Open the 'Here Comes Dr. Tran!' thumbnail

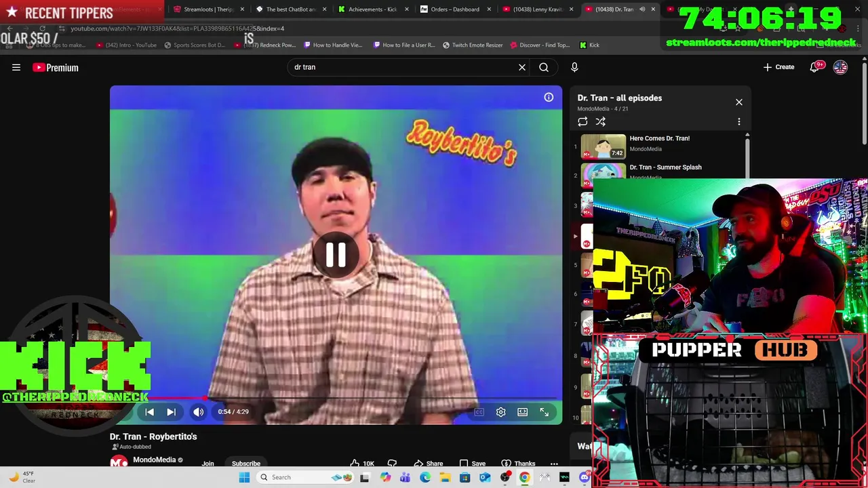coord(603,146)
